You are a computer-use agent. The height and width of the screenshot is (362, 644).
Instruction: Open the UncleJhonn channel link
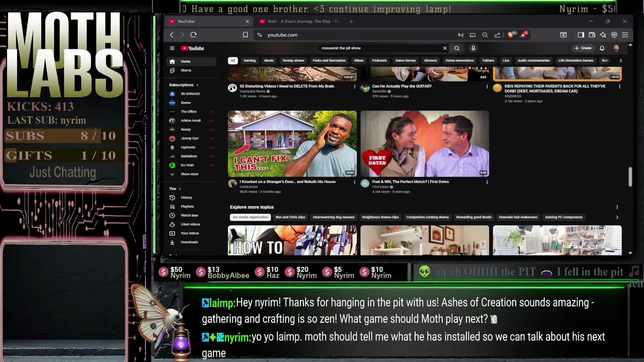pyautogui.click(x=248, y=187)
